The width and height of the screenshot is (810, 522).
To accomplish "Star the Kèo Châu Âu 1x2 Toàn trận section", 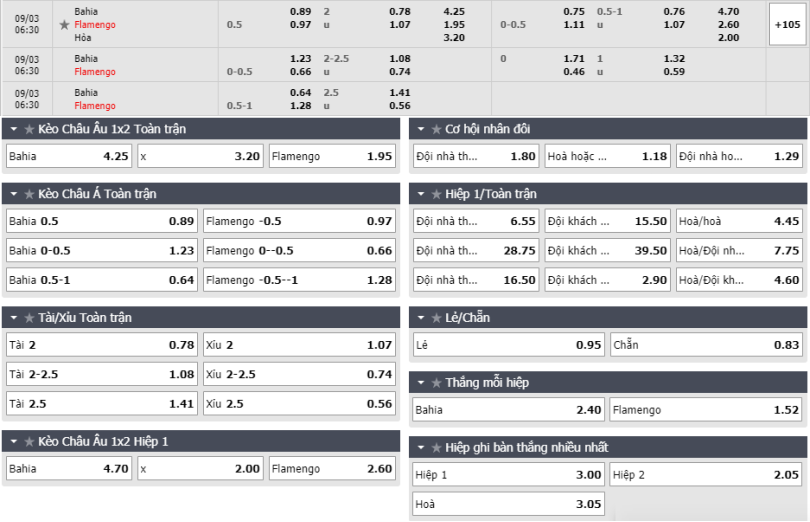I will coord(29,129).
